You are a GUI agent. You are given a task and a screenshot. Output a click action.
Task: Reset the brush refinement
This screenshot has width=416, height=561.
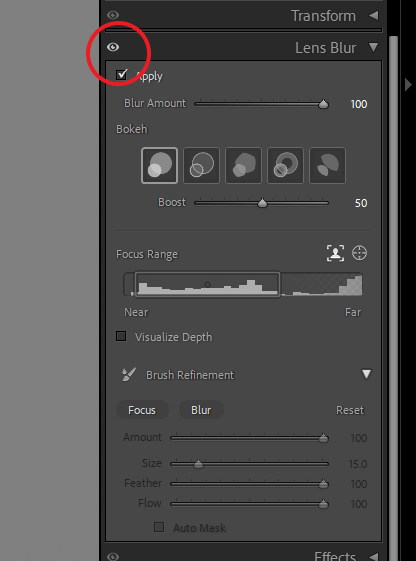pyautogui.click(x=350, y=410)
